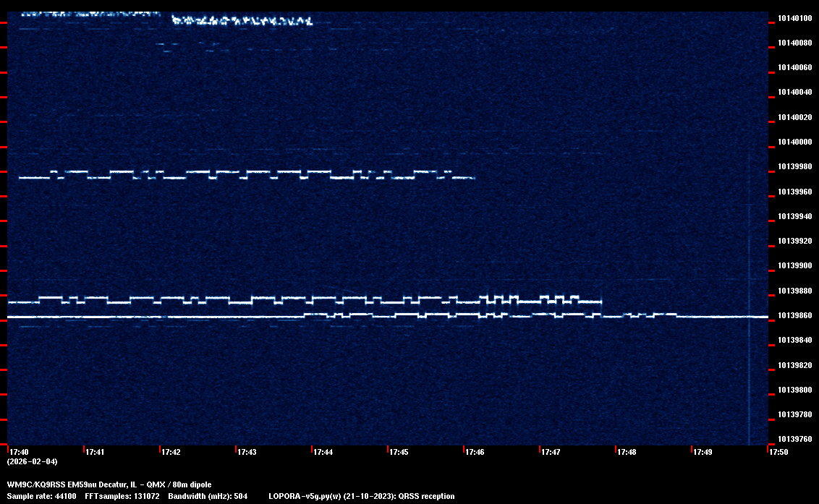Click the Bandwidth (mHz): 504 text
The height and width of the screenshot is (504, 819).
point(208,496)
